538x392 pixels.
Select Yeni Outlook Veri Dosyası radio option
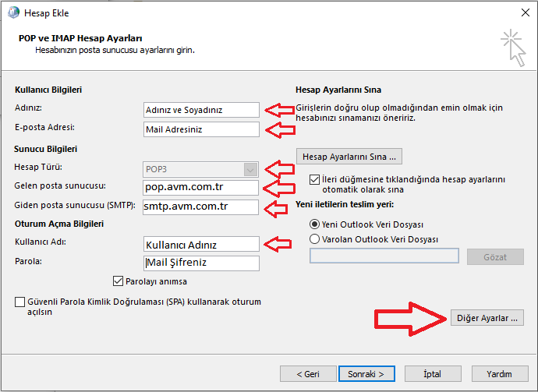click(x=315, y=224)
